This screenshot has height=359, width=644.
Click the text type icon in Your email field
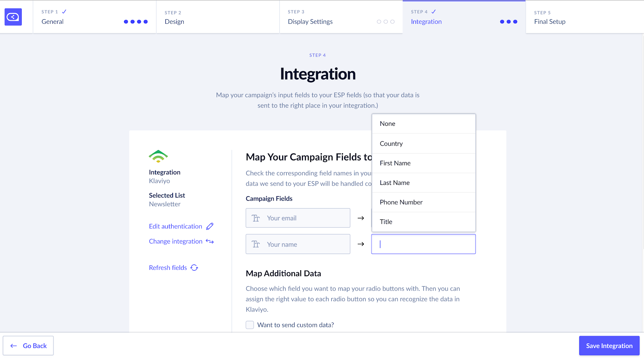coord(256,218)
